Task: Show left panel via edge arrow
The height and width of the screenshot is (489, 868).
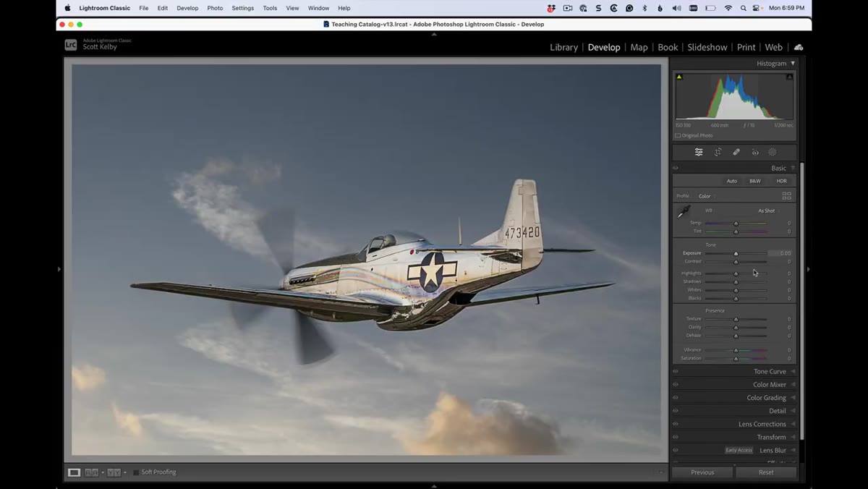Action: tap(59, 269)
